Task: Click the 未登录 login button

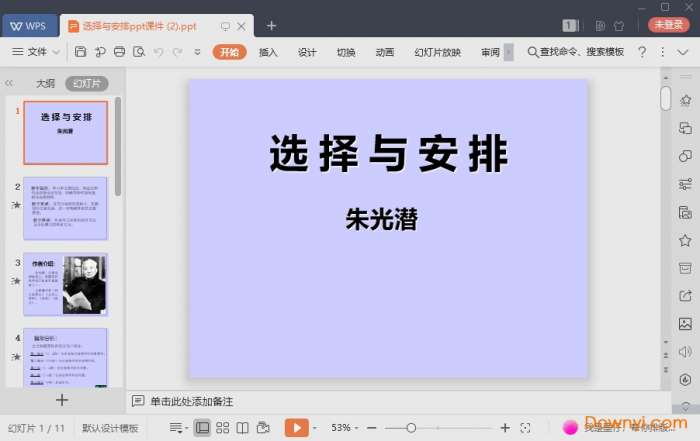Action: coord(668,25)
